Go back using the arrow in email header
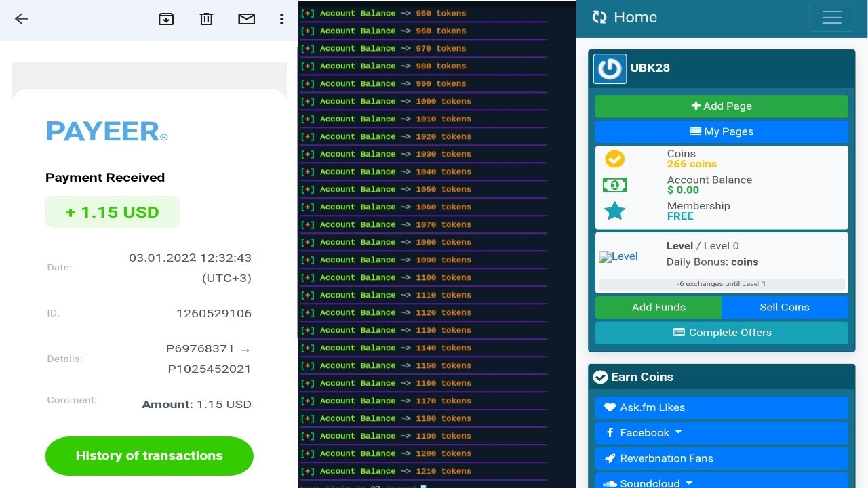The image size is (868, 488). coord(22,19)
